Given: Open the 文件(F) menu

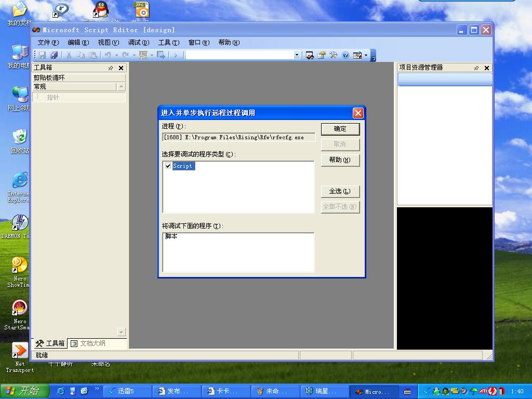Looking at the screenshot, I should pyautogui.click(x=48, y=43).
